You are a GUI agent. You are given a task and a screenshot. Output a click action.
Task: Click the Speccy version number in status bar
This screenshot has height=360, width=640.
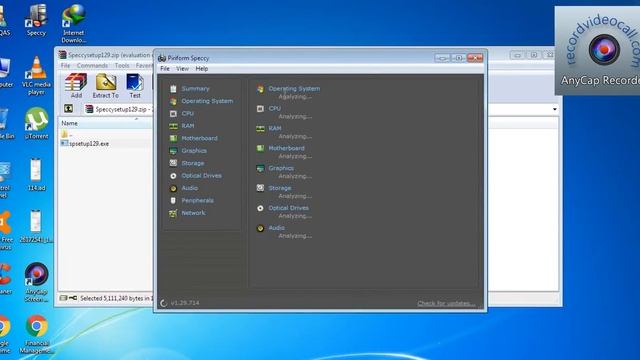[x=185, y=303]
